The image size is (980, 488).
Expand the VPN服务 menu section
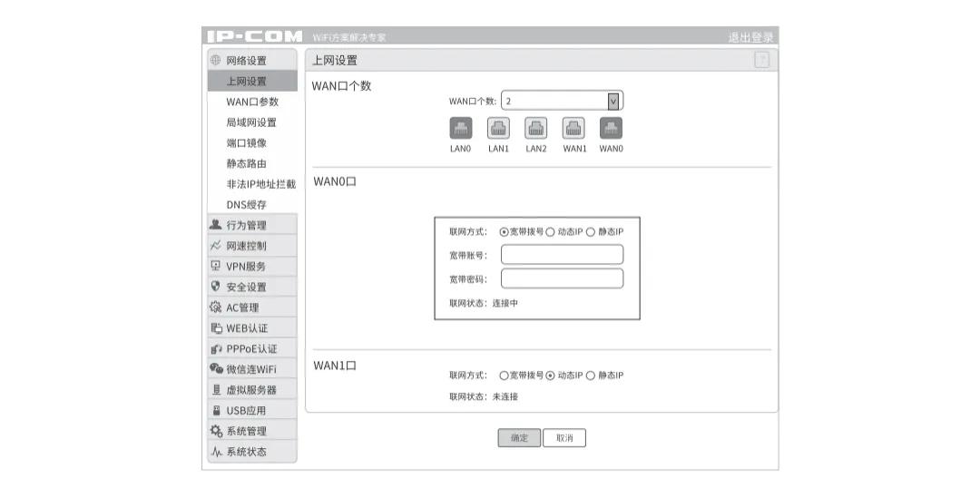pyautogui.click(x=252, y=266)
